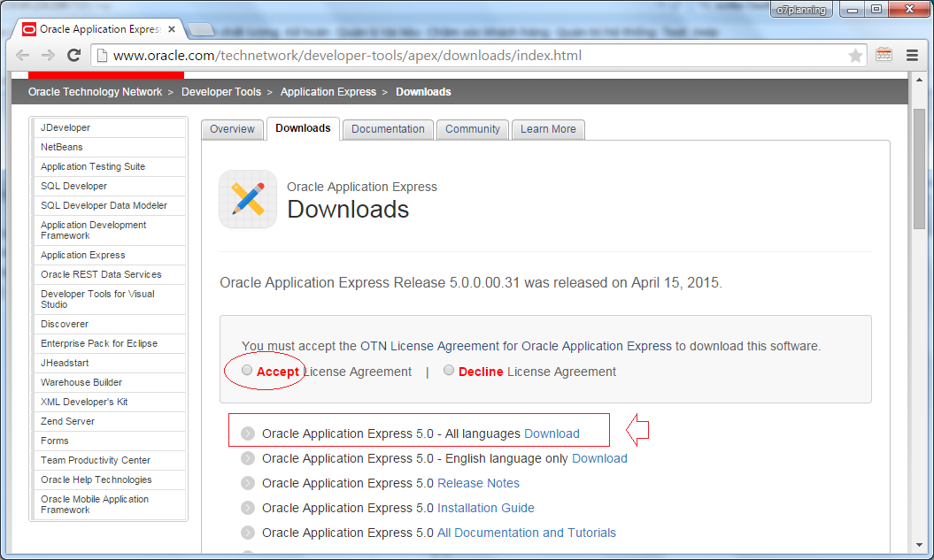Select the Decline License Agreement radio button

tap(449, 370)
